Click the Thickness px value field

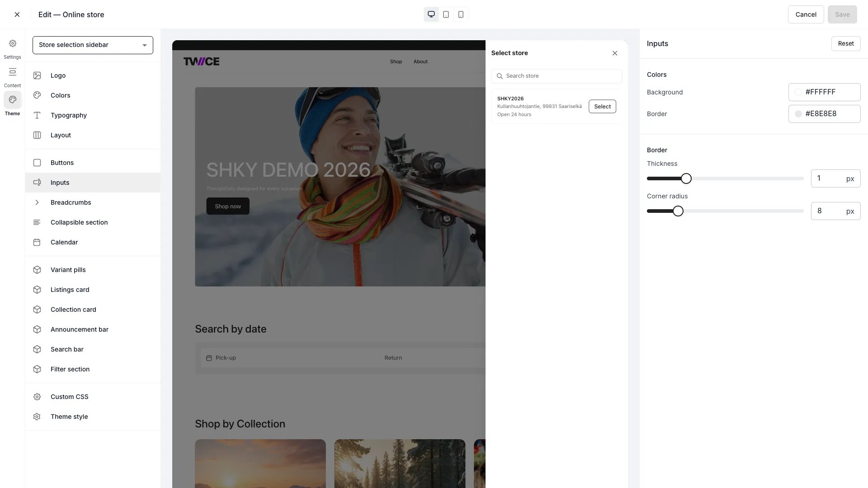[x=835, y=178]
